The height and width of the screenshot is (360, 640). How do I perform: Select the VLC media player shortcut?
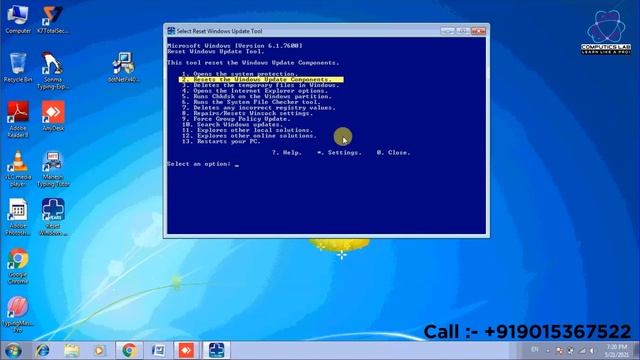coord(18,169)
